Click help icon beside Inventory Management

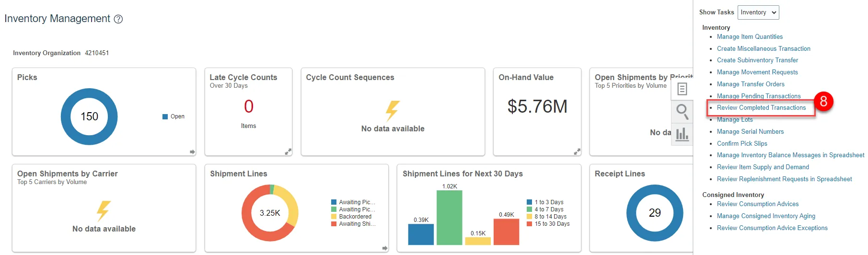point(118,19)
